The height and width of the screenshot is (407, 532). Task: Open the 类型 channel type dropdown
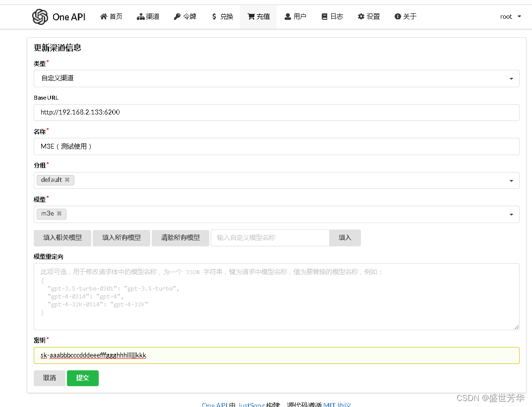(512, 78)
